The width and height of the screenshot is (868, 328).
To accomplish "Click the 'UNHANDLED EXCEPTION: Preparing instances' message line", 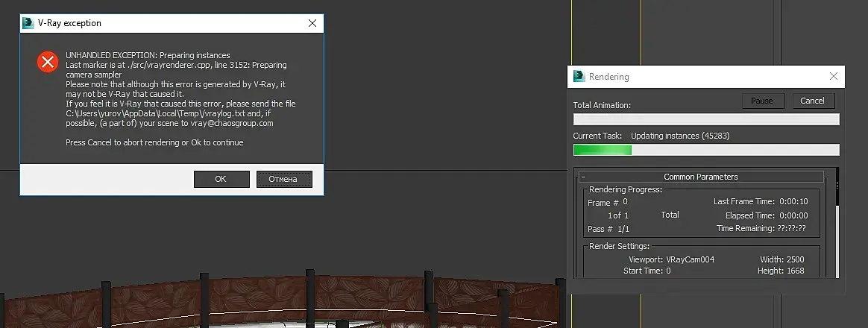I will click(148, 55).
